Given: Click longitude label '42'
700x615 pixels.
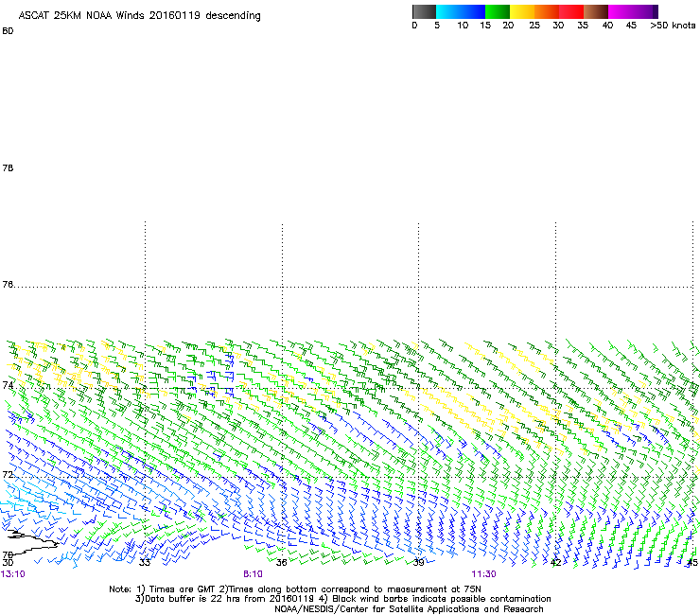Looking at the screenshot, I should click(x=556, y=562).
